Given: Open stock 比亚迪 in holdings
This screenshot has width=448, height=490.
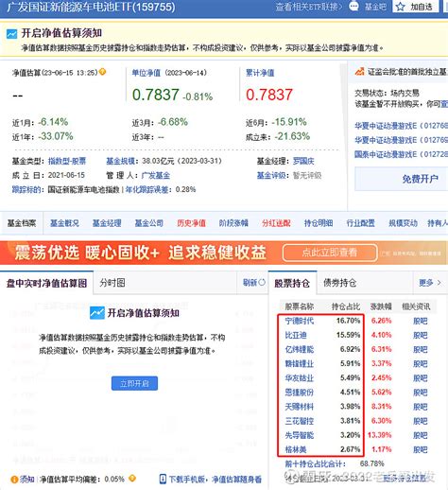Looking at the screenshot, I should (296, 335).
